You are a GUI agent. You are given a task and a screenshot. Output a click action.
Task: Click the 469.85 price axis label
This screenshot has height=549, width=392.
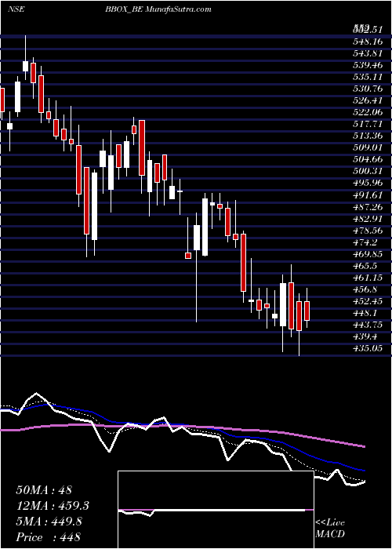[368, 254]
